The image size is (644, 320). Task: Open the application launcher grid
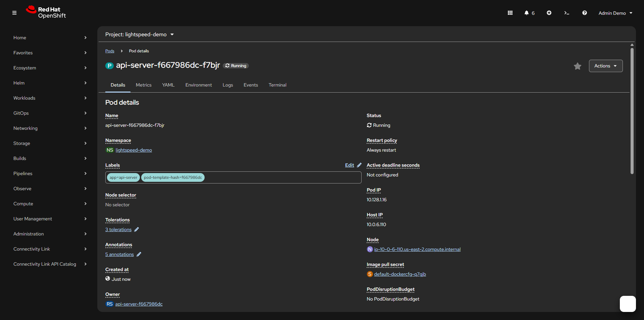tap(510, 13)
